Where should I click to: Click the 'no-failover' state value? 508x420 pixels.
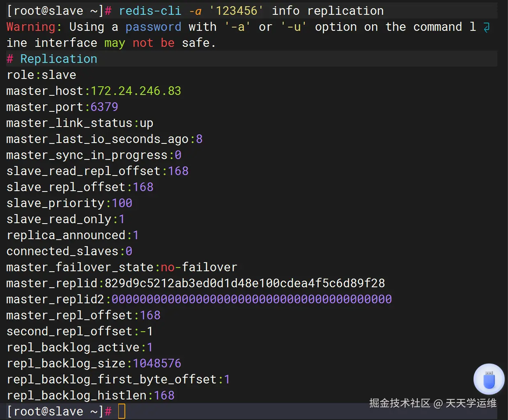pyautogui.click(x=199, y=267)
